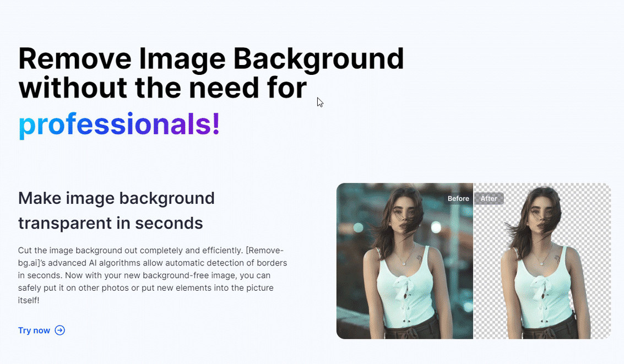Screen dimensions: 624x364
Task: Click the "Make image background" subheading line
Action: [116, 198]
